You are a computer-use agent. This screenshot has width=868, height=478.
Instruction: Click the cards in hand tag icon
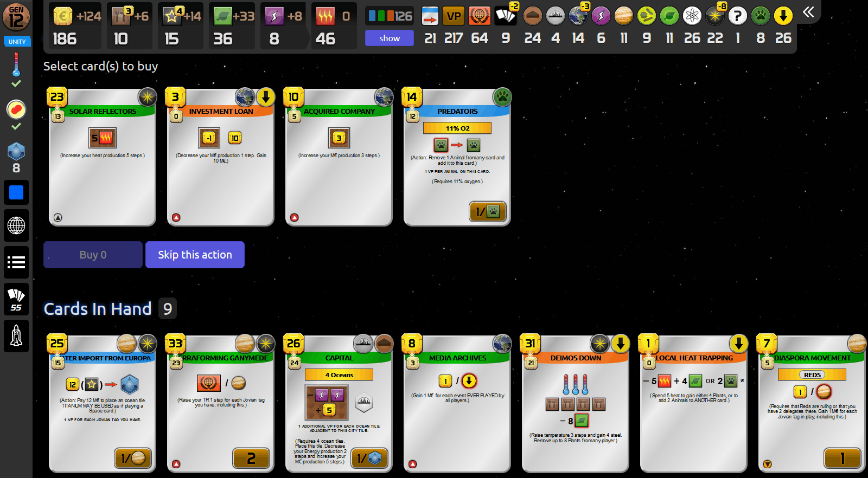click(506, 16)
